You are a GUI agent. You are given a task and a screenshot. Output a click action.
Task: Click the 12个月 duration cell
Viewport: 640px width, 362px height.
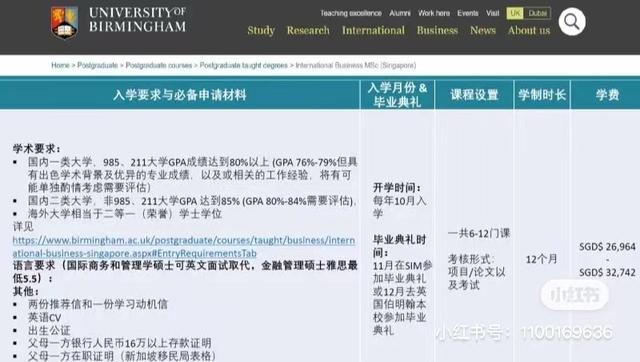coord(541,259)
